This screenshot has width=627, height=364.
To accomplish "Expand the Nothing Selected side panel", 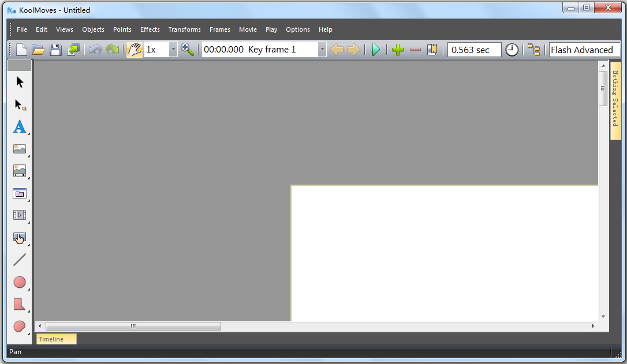I will pos(615,100).
